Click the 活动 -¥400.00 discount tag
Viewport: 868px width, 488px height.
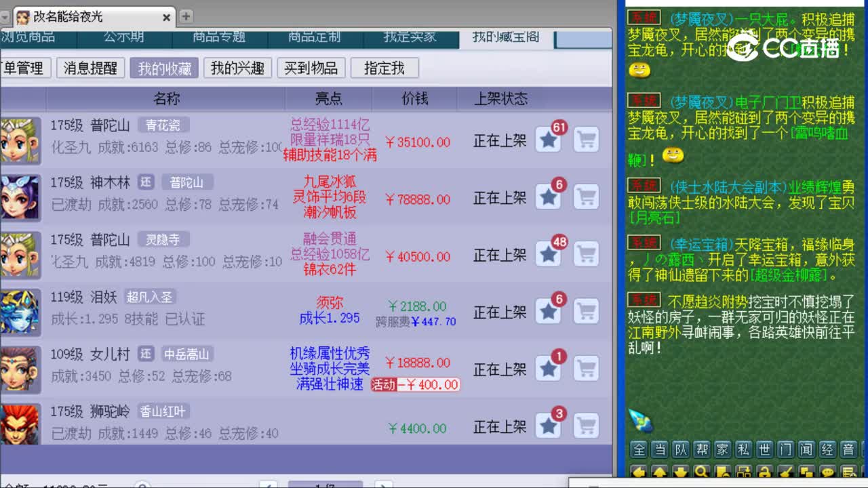click(x=415, y=385)
